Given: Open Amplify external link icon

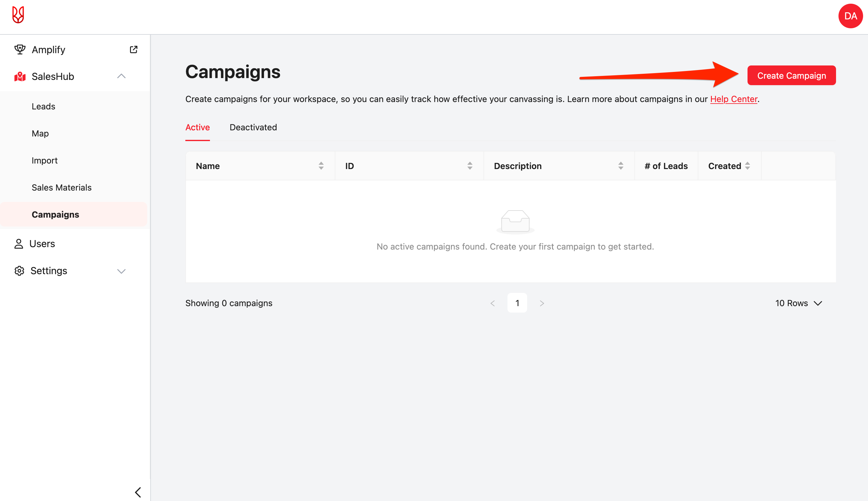Looking at the screenshot, I should click(133, 49).
